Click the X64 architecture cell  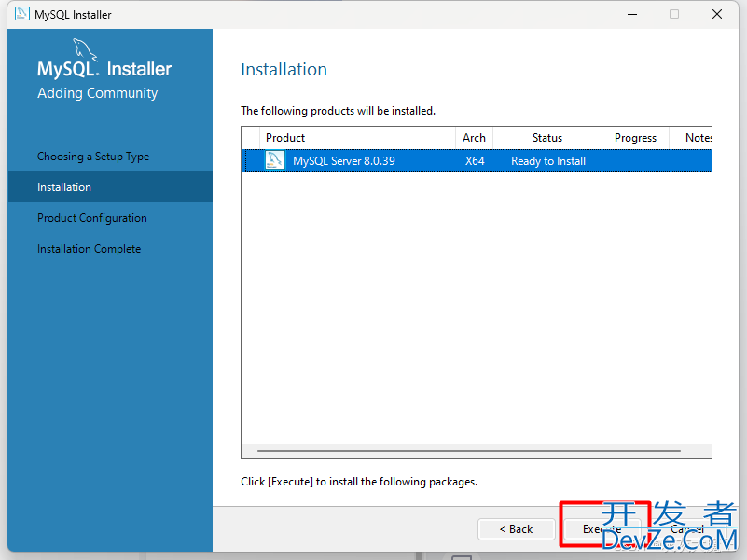pos(475,161)
